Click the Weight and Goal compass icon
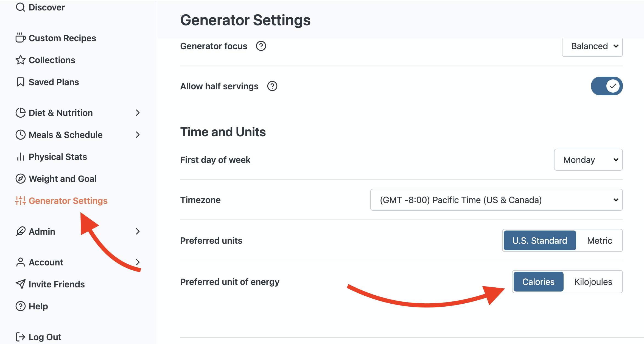The image size is (644, 344). tap(20, 179)
